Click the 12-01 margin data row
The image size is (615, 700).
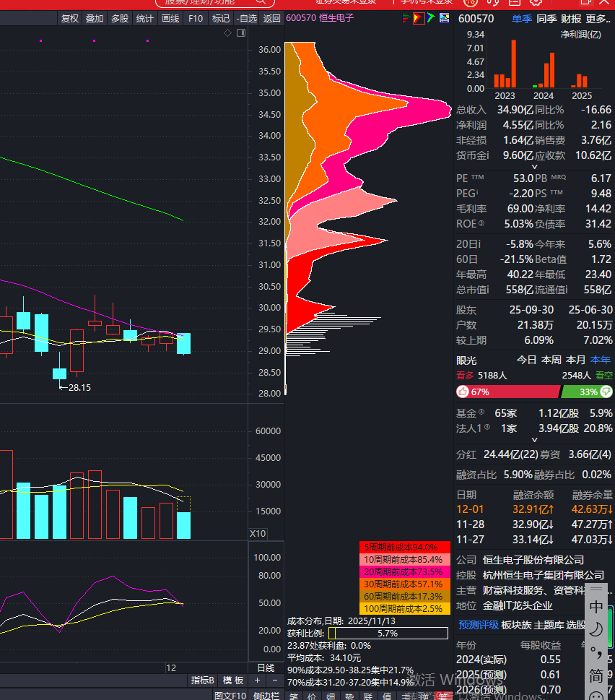[x=534, y=509]
